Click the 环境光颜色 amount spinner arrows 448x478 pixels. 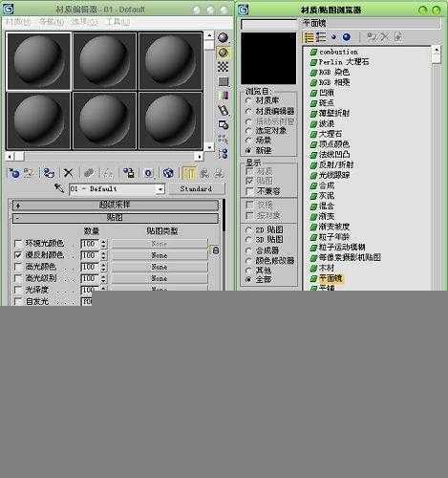[103, 244]
